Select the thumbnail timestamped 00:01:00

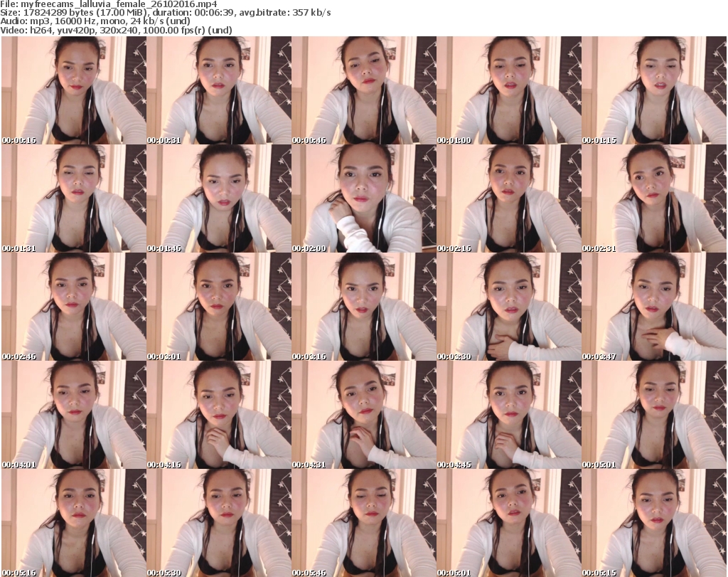pos(508,90)
